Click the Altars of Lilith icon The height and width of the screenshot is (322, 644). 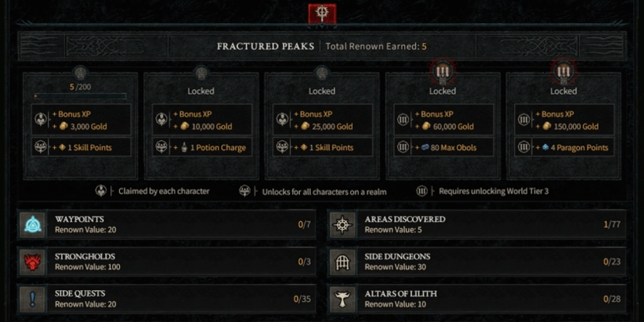point(342,299)
